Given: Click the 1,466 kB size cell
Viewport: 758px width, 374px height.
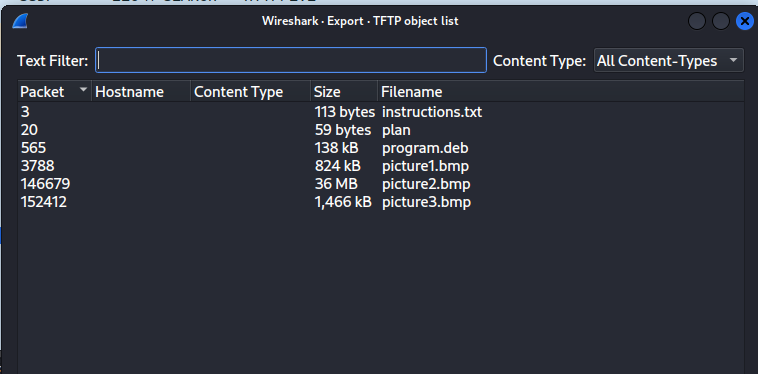Looking at the screenshot, I should tap(343, 202).
